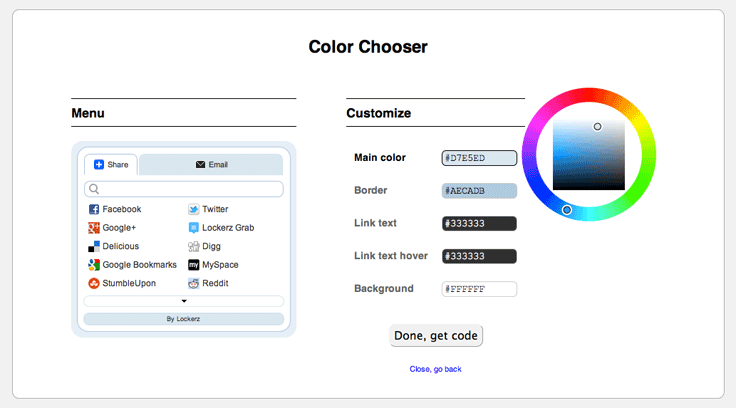Image resolution: width=736 pixels, height=408 pixels.
Task: Click the Link text color field
Action: click(x=479, y=223)
